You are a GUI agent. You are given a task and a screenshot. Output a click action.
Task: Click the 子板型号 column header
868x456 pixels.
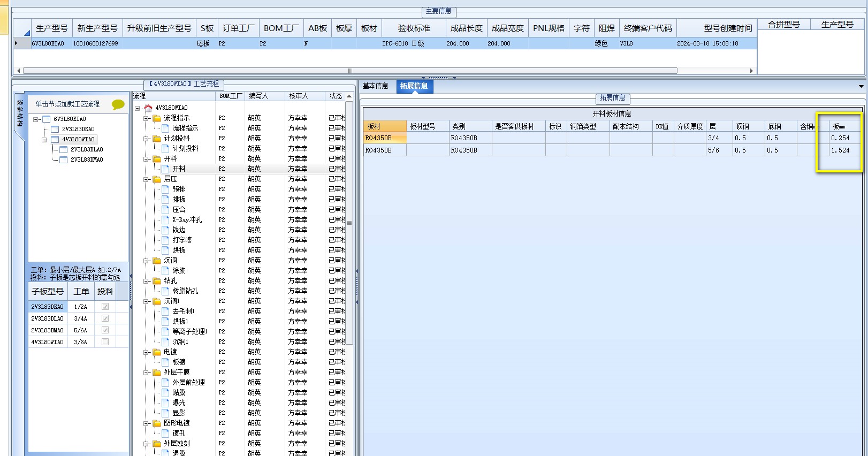tap(48, 292)
